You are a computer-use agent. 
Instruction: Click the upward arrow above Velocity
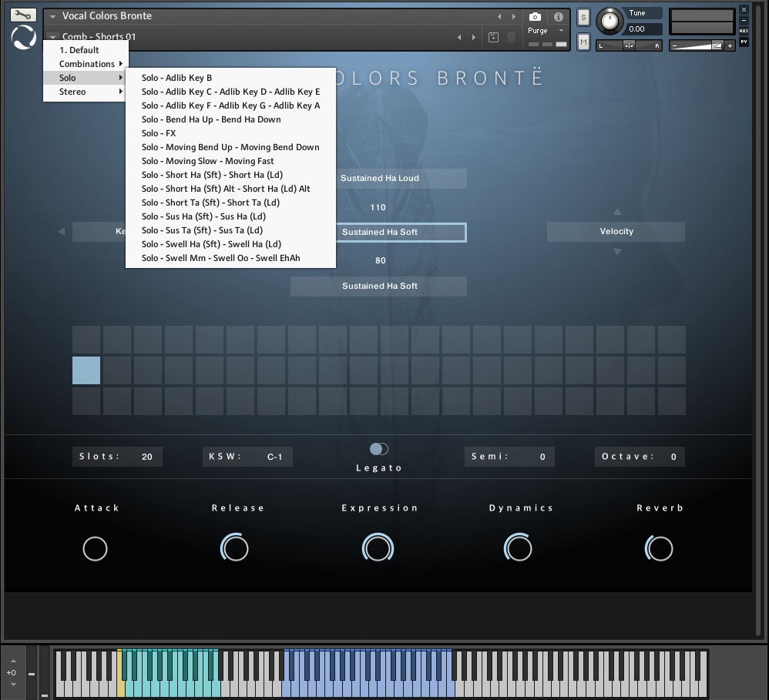(616, 212)
